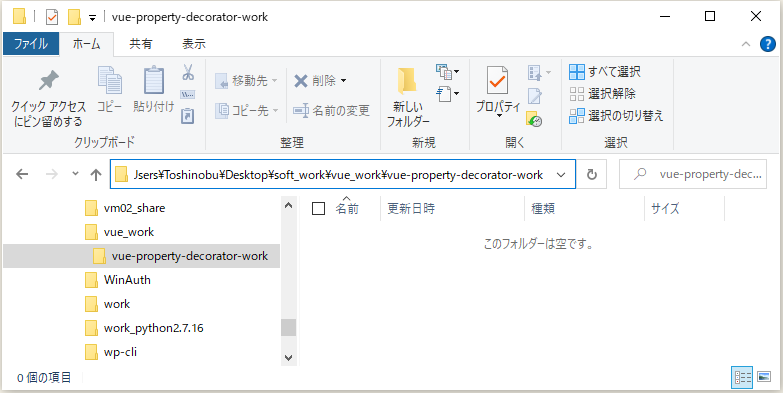Image resolution: width=783 pixels, height=393 pixels.
Task: Sort by サイズ column header
Action: [665, 208]
